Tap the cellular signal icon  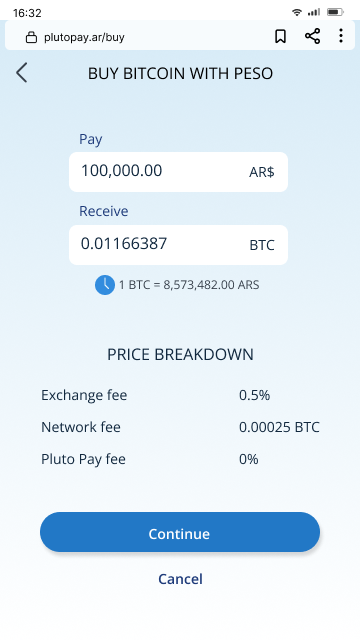coord(314,12)
